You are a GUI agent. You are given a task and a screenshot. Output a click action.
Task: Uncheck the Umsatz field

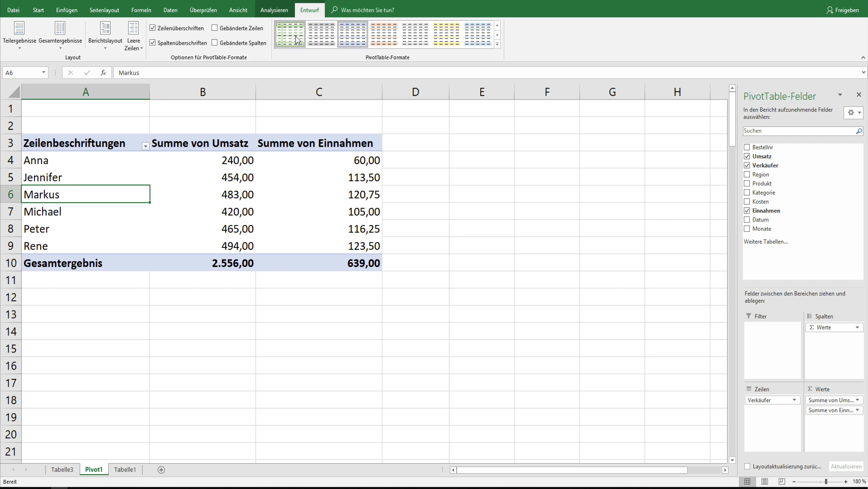(747, 156)
